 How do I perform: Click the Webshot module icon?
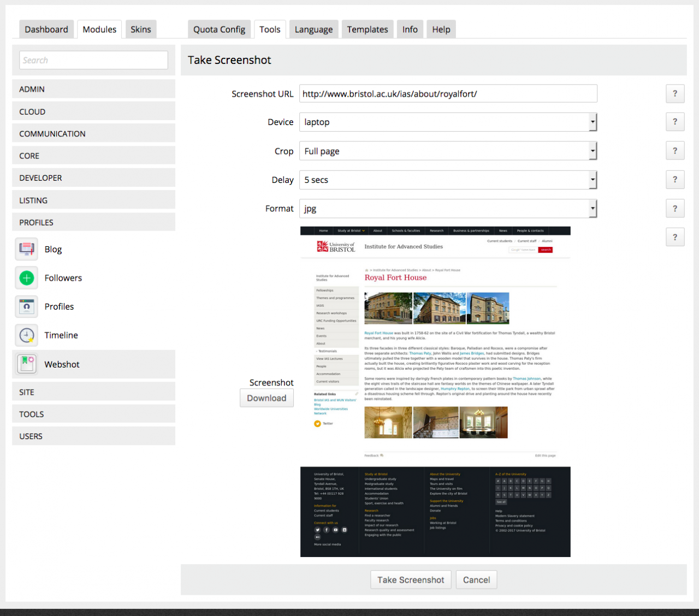26,364
